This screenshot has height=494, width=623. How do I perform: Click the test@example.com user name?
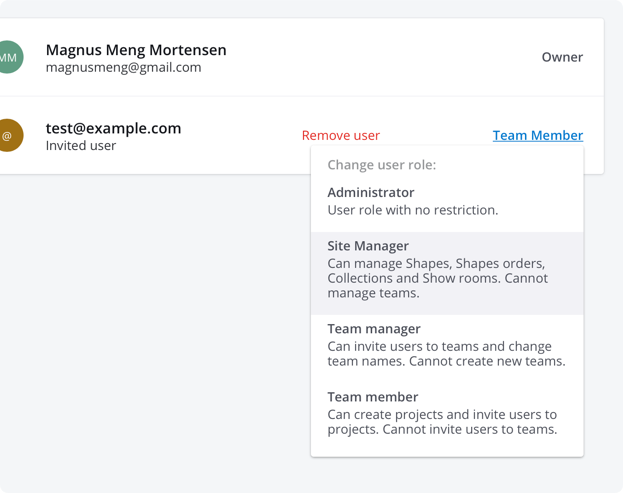(x=113, y=128)
